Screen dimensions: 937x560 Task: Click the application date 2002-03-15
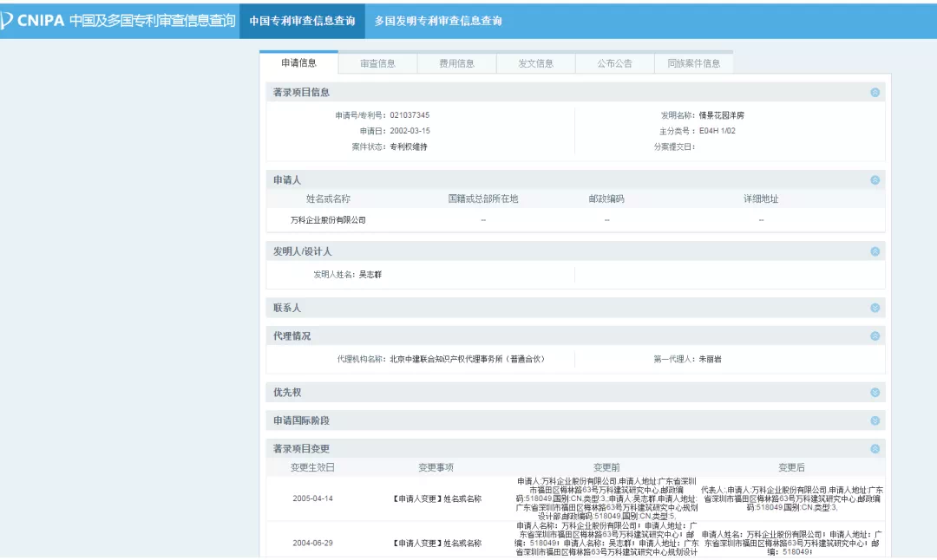pyautogui.click(x=410, y=131)
